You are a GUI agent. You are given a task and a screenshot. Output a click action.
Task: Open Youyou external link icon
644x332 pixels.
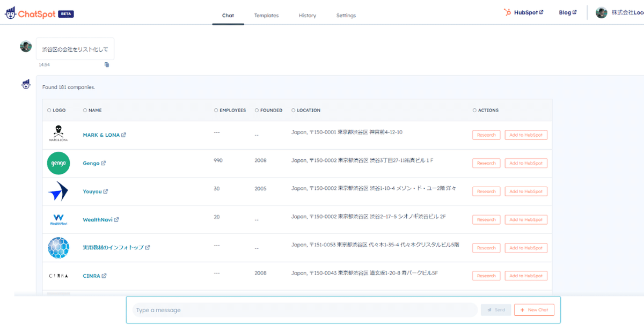click(106, 191)
